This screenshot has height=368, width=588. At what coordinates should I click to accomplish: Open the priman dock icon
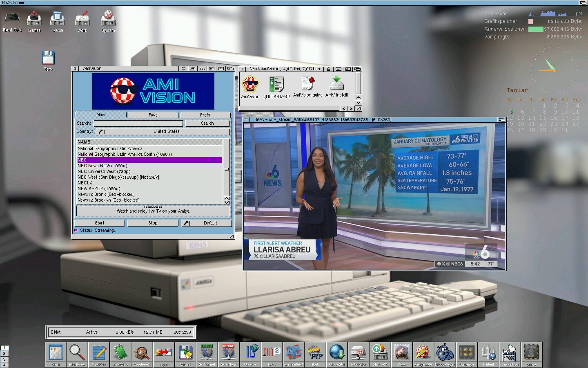(532, 354)
